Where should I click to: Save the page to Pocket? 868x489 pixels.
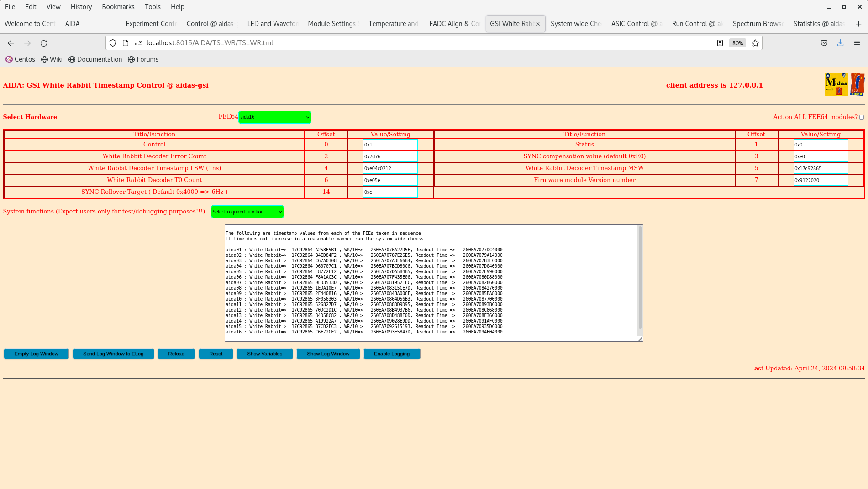(824, 42)
